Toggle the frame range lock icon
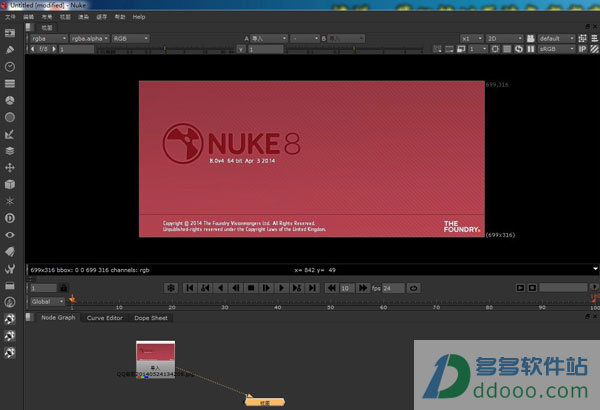 64,287
